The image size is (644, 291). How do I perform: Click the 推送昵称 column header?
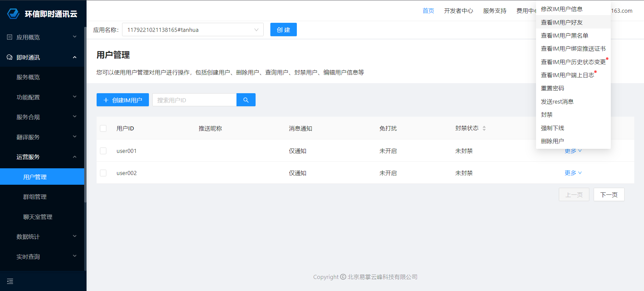point(210,128)
